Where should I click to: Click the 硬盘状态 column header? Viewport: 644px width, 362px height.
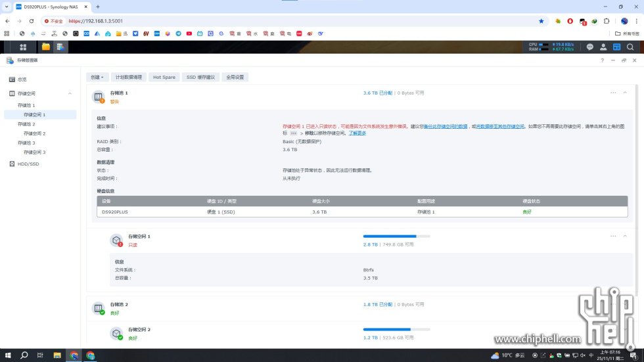(531, 201)
